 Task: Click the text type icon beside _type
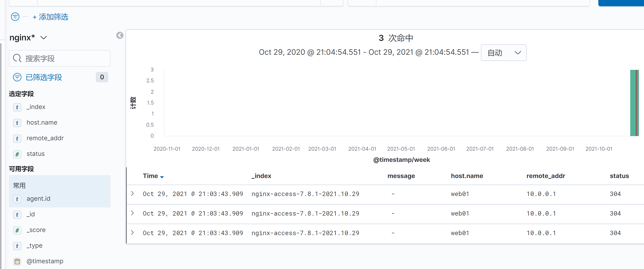pos(17,246)
